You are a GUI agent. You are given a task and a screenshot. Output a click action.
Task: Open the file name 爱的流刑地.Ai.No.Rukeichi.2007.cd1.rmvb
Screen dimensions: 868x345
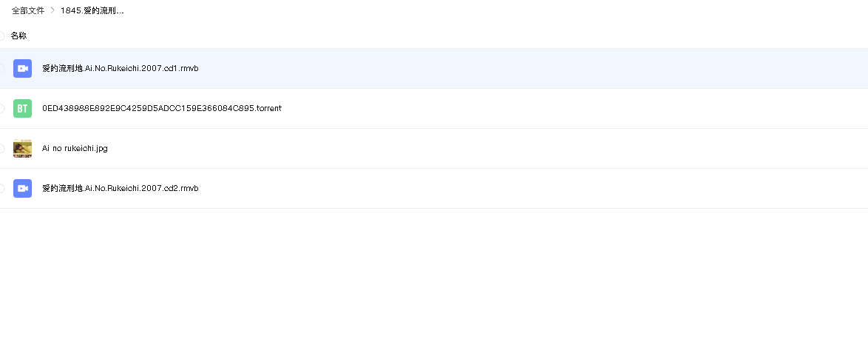click(x=120, y=68)
